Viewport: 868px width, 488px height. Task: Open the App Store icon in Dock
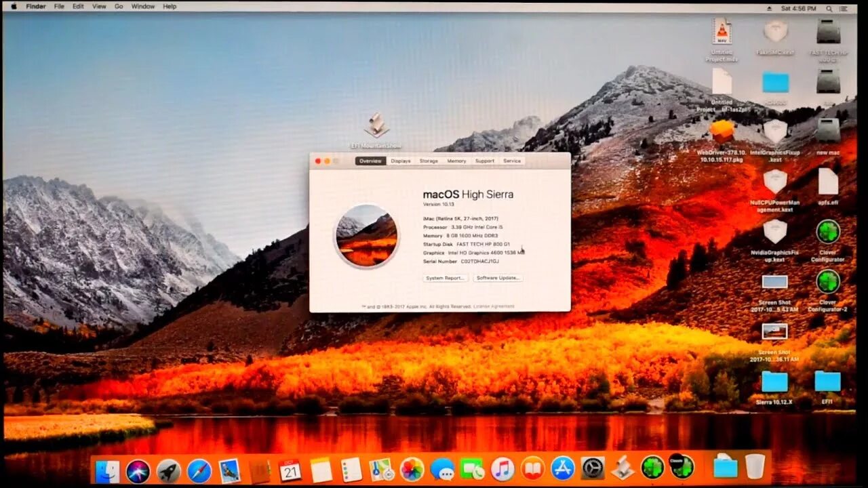pos(563,468)
